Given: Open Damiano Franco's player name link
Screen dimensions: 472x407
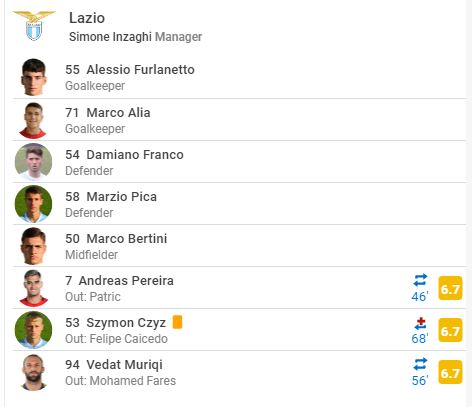Looking at the screenshot, I should click(135, 155).
